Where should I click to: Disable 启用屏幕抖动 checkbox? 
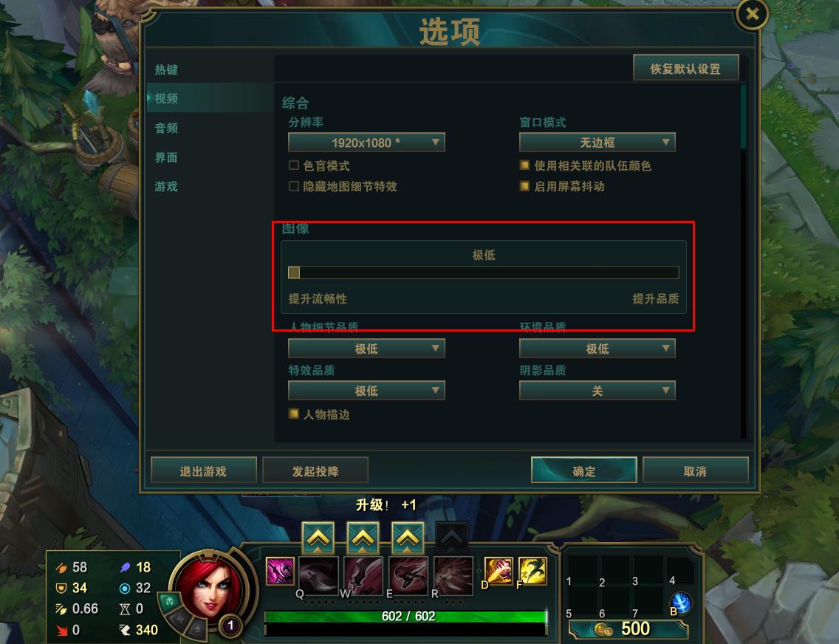click(525, 186)
